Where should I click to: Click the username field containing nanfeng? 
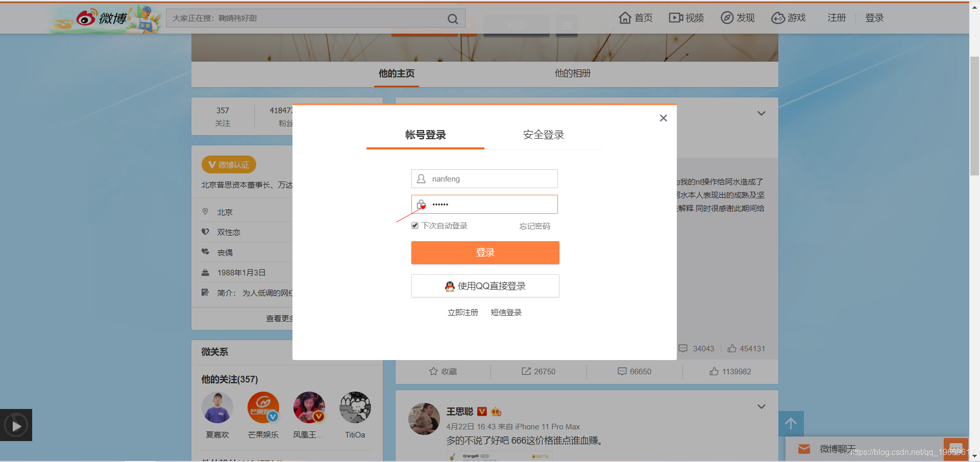pos(484,179)
